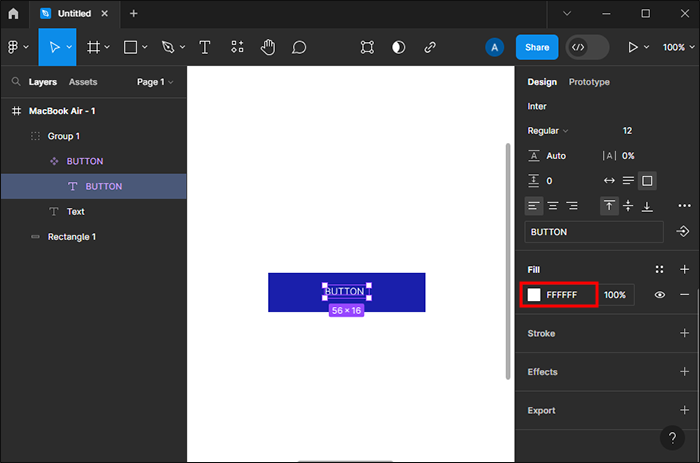Screen dimensions: 700x463
Task: Select Rectangle 1 layer in panel
Action: coord(72,237)
